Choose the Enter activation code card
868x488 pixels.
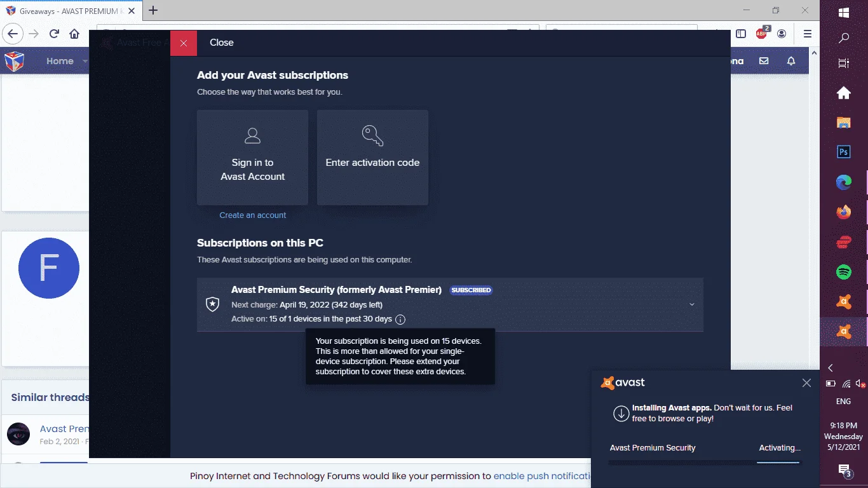point(372,158)
